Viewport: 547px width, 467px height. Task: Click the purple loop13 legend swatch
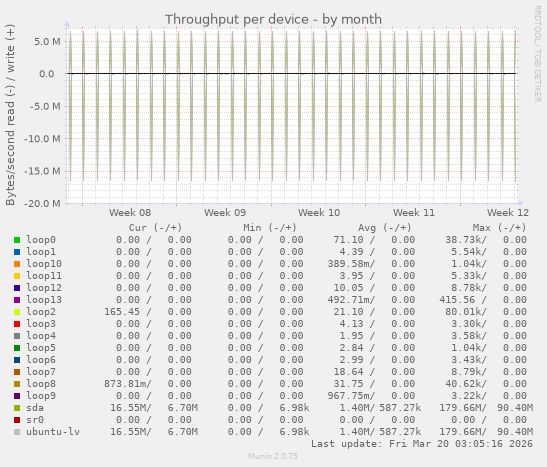17,300
